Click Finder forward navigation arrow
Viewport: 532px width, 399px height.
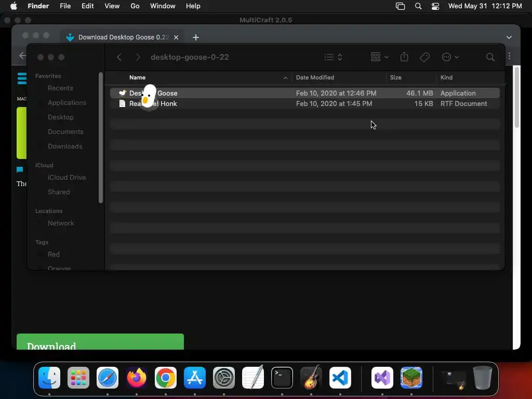[138, 57]
